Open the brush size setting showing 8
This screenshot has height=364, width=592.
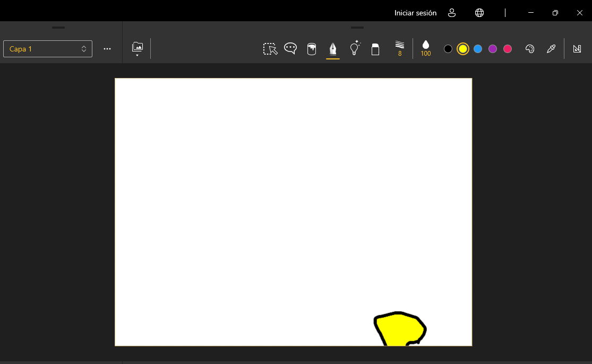400,49
